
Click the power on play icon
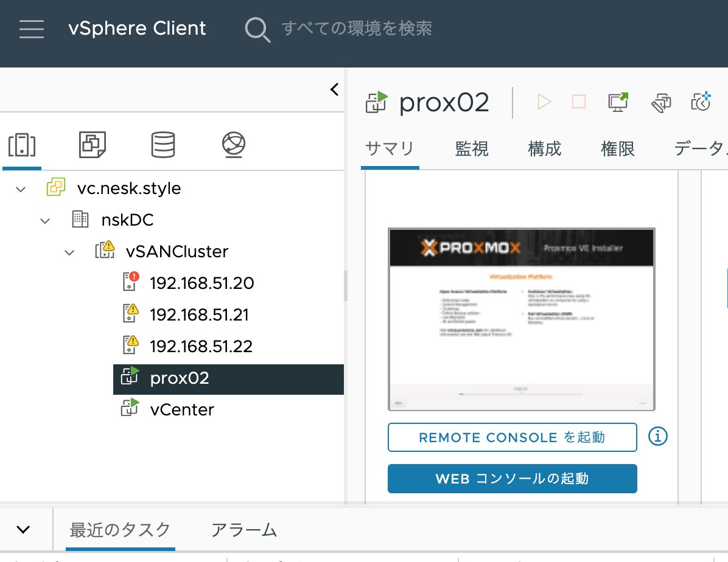(544, 102)
